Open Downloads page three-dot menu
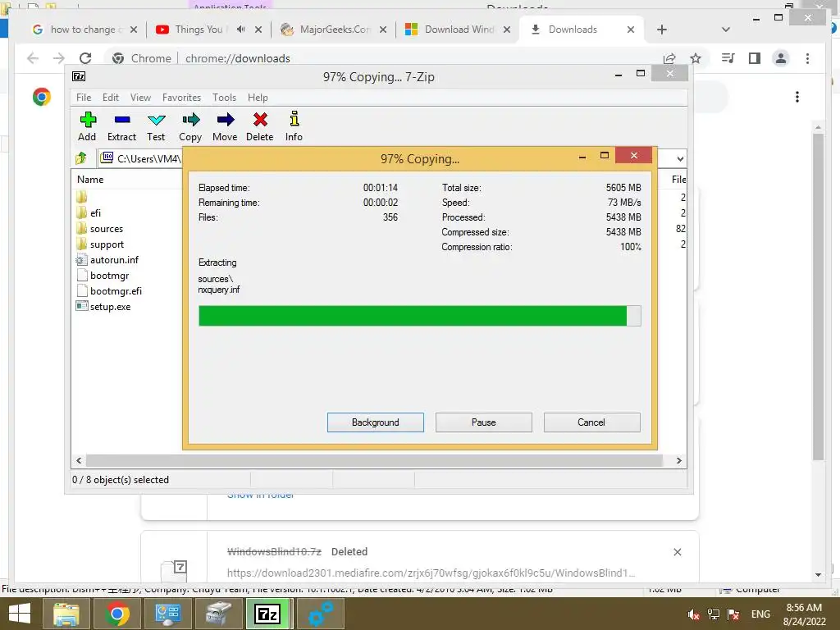 point(797,97)
